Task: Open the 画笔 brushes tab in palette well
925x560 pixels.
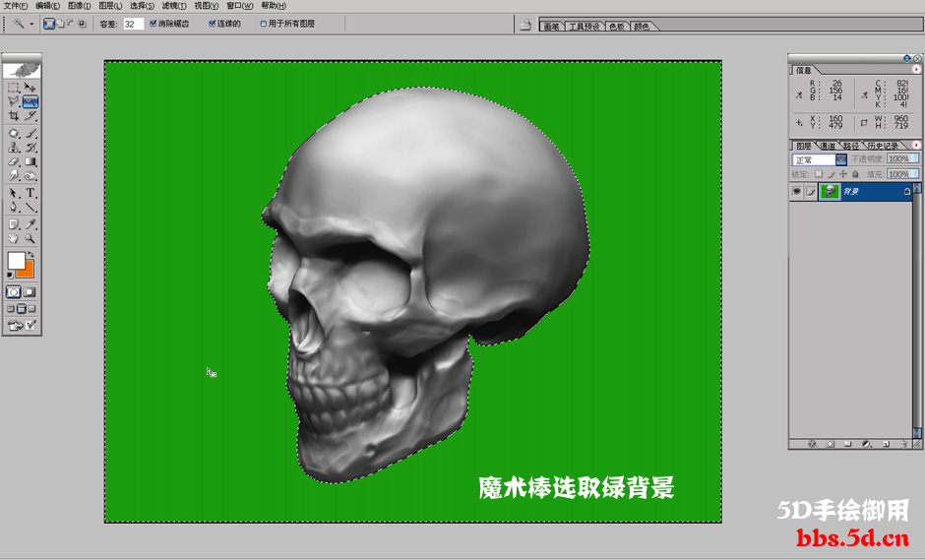Action: pos(552,27)
